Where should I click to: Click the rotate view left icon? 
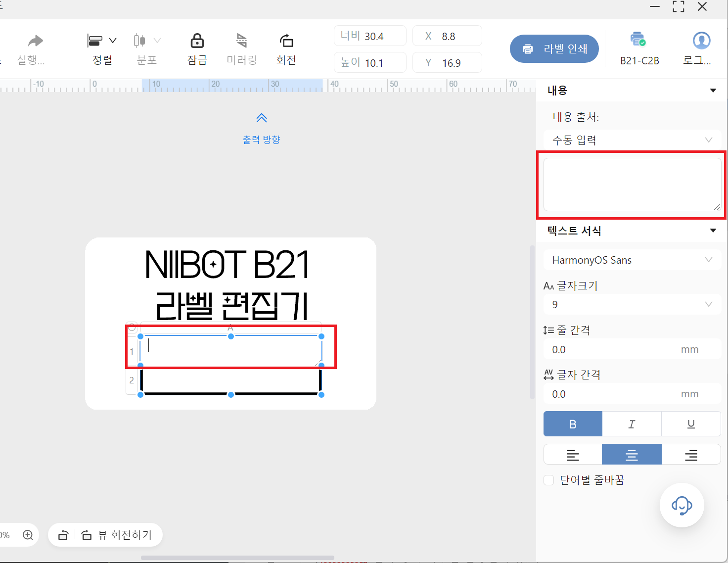click(63, 535)
